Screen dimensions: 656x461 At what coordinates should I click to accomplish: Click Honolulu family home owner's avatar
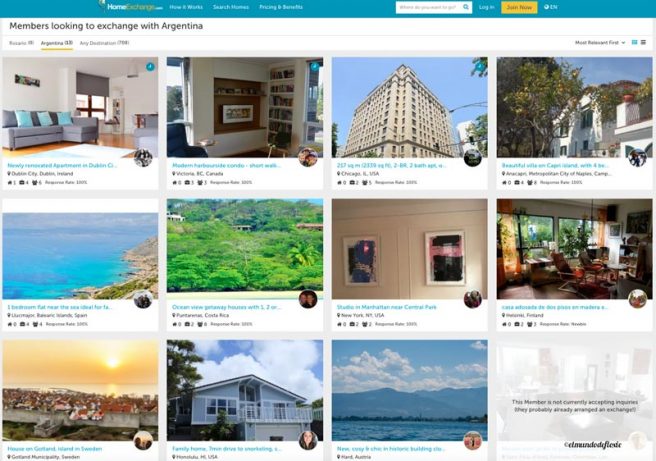coord(308,440)
